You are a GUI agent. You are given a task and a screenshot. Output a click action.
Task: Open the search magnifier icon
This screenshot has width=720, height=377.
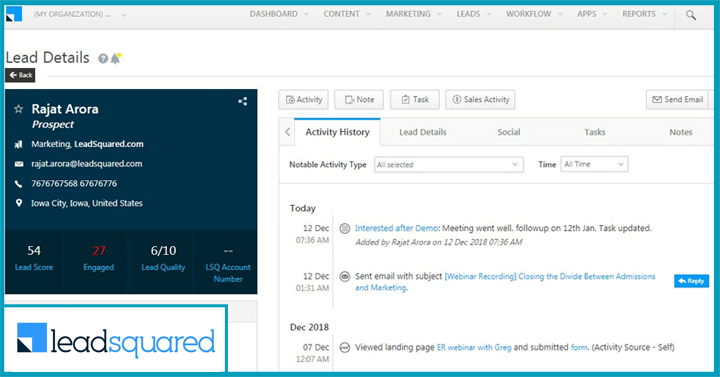point(691,15)
